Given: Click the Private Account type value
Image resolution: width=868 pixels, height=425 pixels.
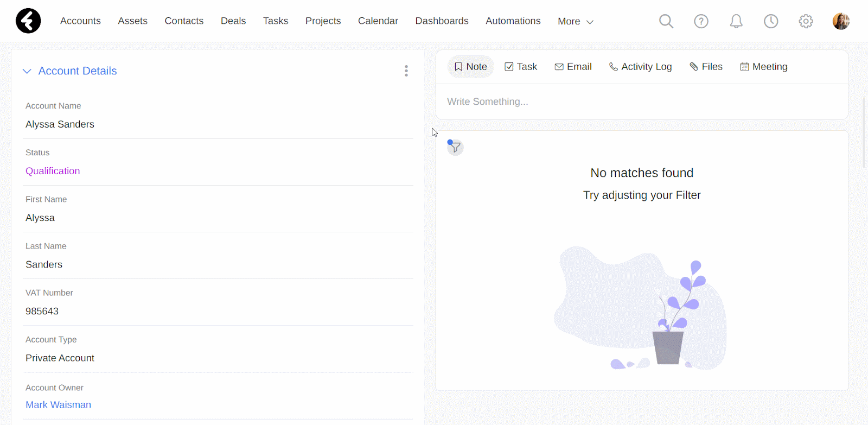Looking at the screenshot, I should (60, 358).
